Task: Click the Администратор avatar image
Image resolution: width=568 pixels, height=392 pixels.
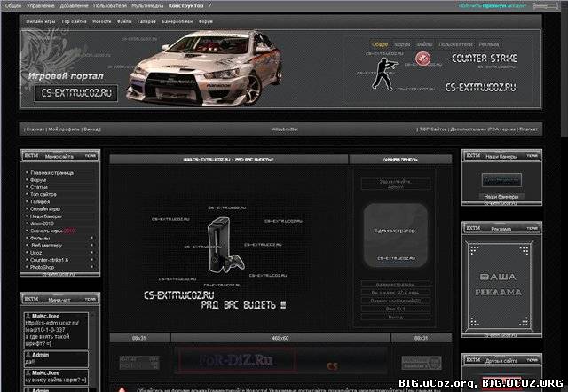Action: pos(395,235)
